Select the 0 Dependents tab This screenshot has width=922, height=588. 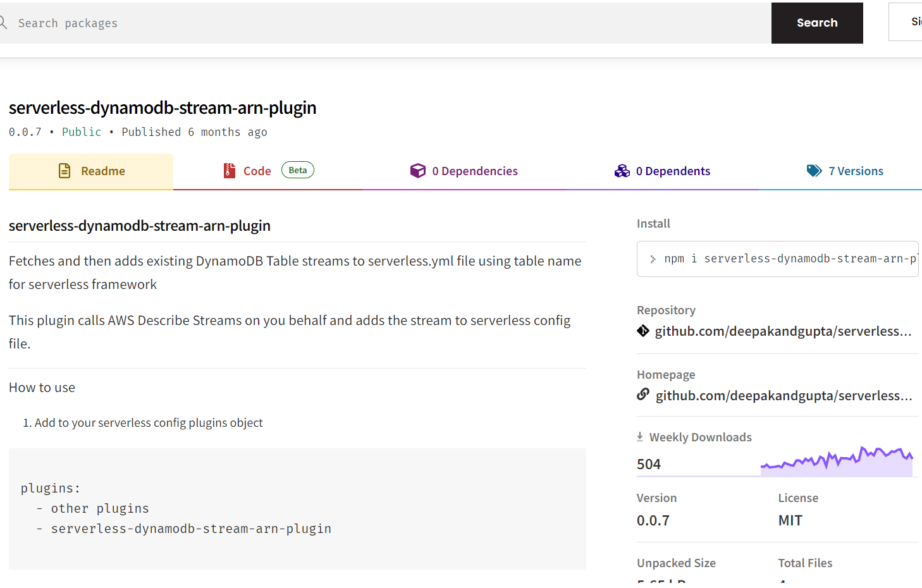tap(673, 171)
